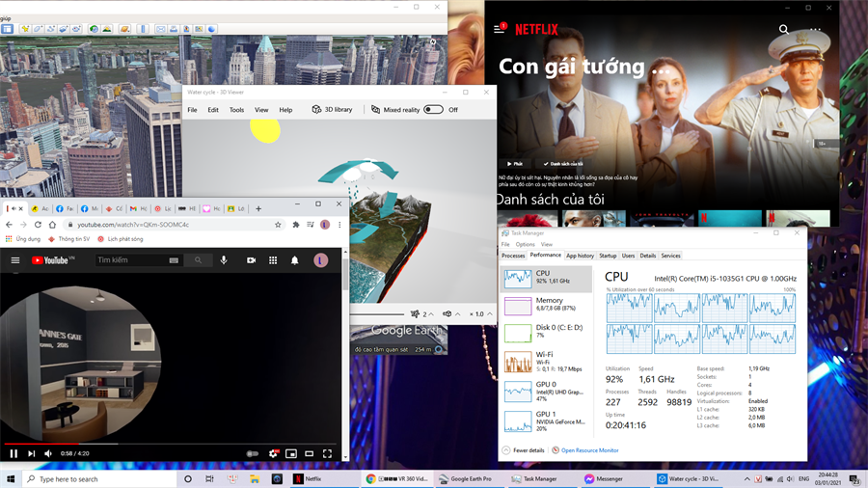
Task: Record a tour in Google Earth toolbar
Action: click(76, 29)
